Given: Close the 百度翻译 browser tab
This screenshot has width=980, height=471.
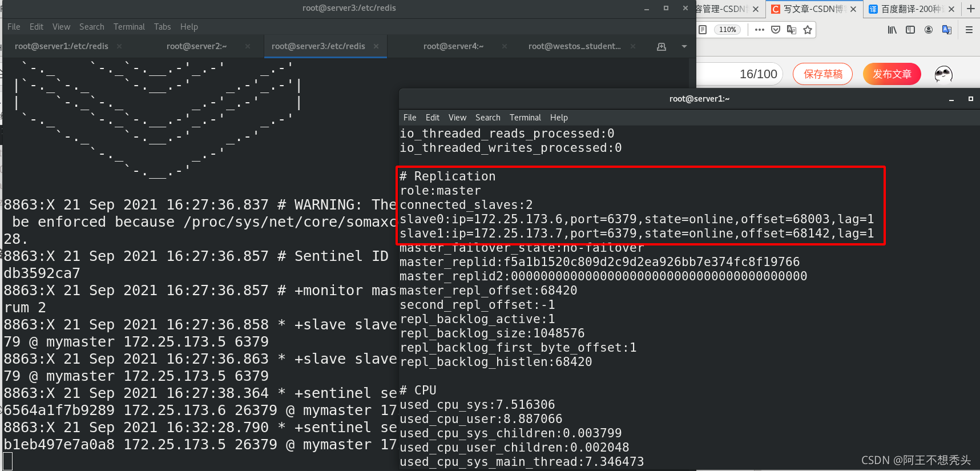Looking at the screenshot, I should (951, 9).
